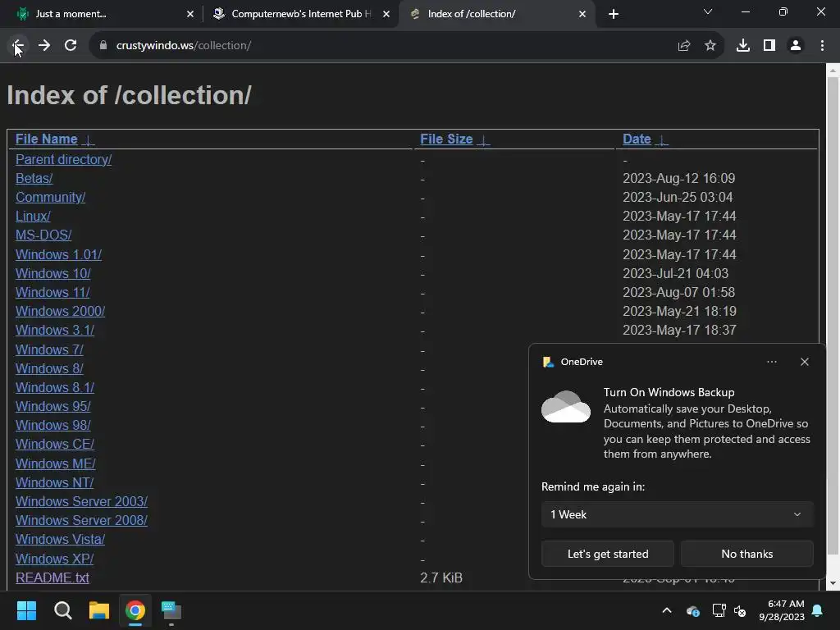Open the Windows 2000 folder

[60, 311]
